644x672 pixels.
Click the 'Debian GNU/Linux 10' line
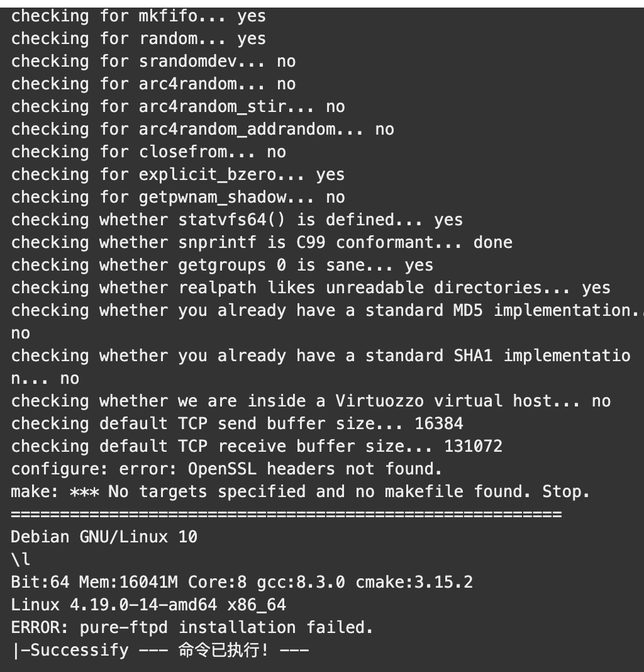coord(104,537)
